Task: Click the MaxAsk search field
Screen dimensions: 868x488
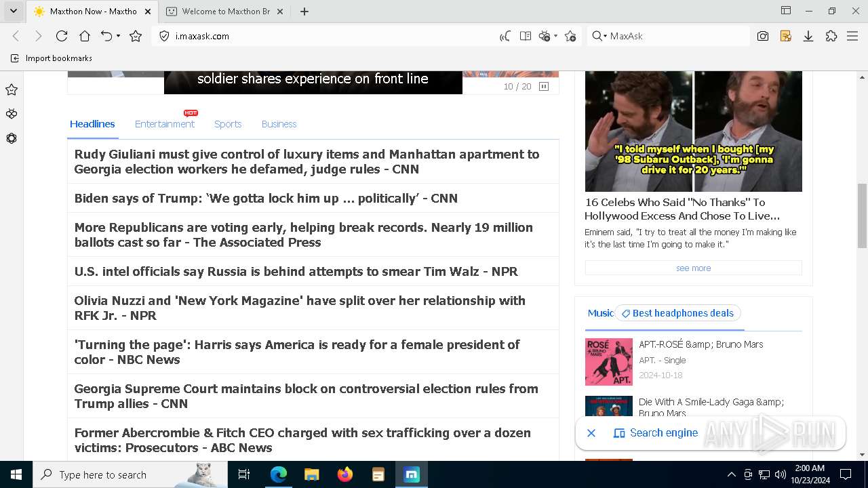Action: tap(678, 36)
